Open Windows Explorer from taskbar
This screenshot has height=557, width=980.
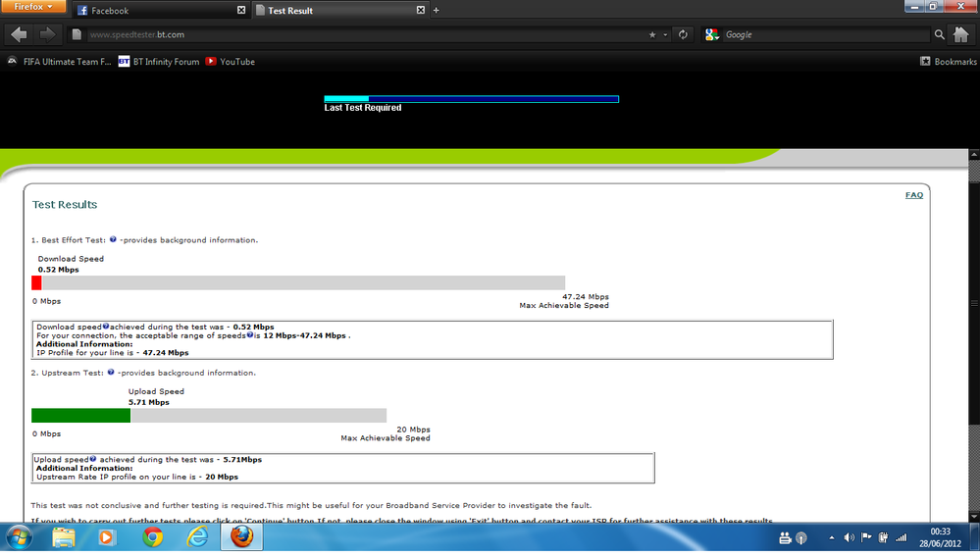[x=63, y=537]
